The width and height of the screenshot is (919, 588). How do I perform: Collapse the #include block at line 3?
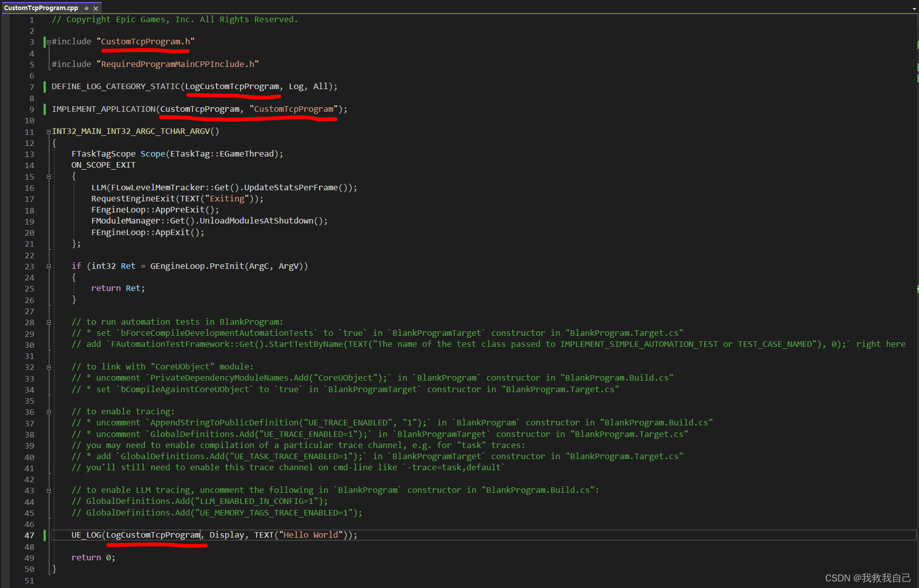[x=49, y=42]
